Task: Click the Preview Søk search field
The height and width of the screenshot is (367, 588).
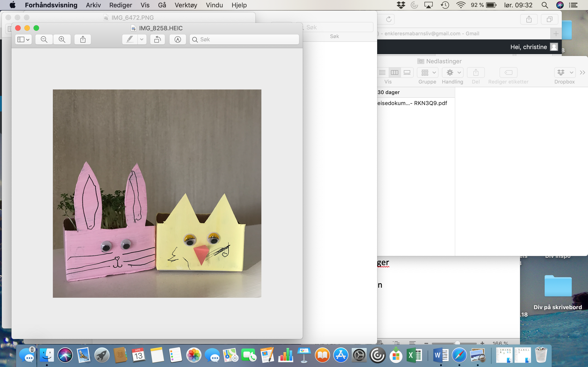Action: click(x=244, y=39)
